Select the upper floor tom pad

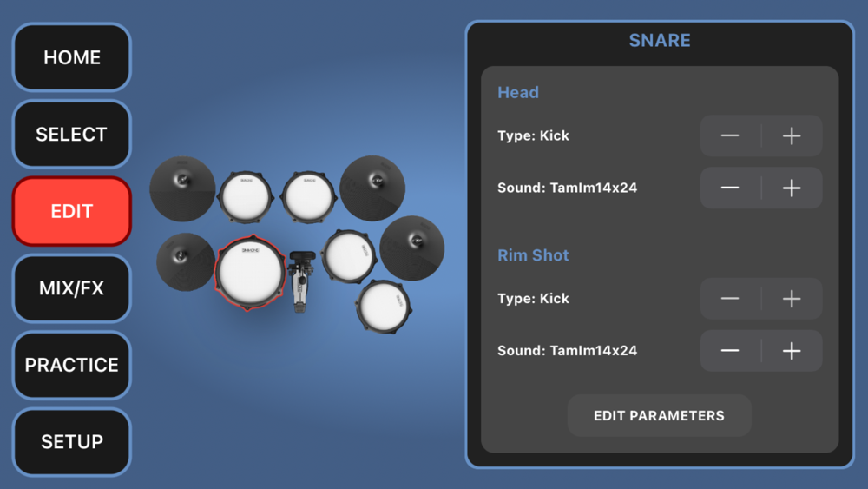349,256
